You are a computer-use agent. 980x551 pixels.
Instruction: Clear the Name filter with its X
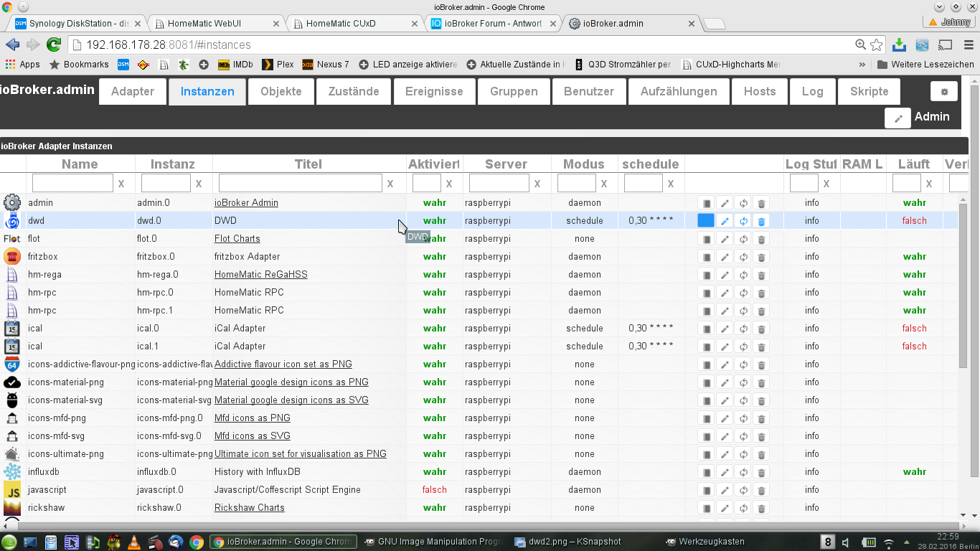click(121, 184)
